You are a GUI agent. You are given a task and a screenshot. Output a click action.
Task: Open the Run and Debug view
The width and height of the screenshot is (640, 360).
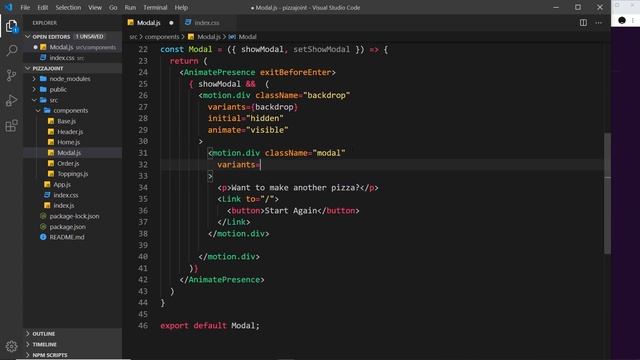11,100
